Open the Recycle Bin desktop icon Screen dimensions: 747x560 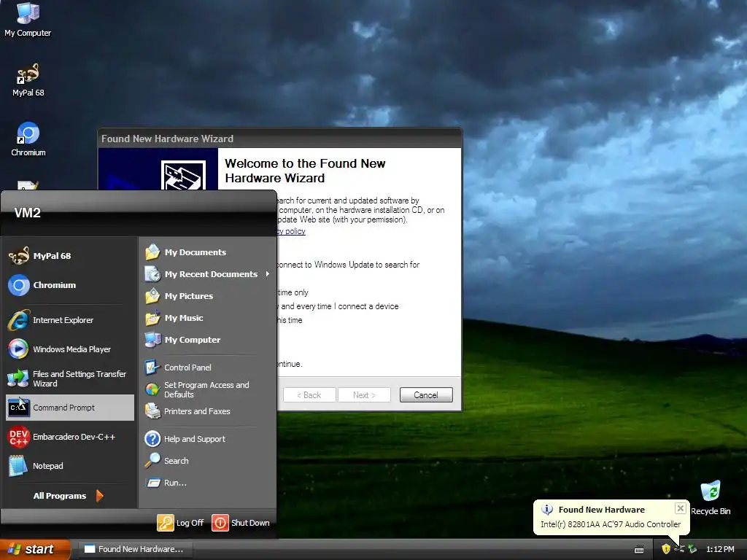click(x=711, y=498)
